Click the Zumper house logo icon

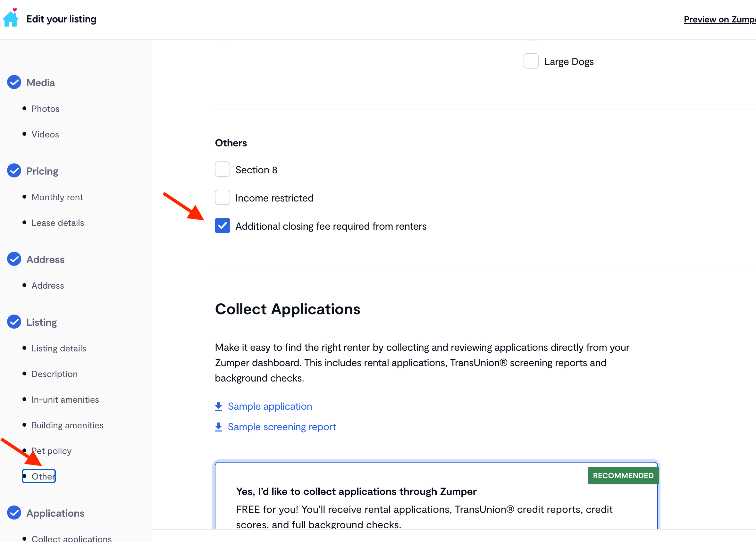[x=11, y=18]
